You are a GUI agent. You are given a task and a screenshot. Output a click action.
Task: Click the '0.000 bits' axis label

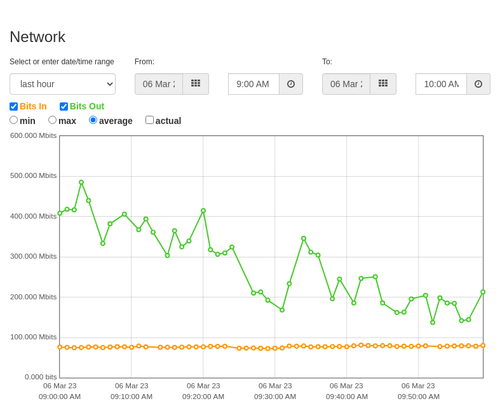41,377
